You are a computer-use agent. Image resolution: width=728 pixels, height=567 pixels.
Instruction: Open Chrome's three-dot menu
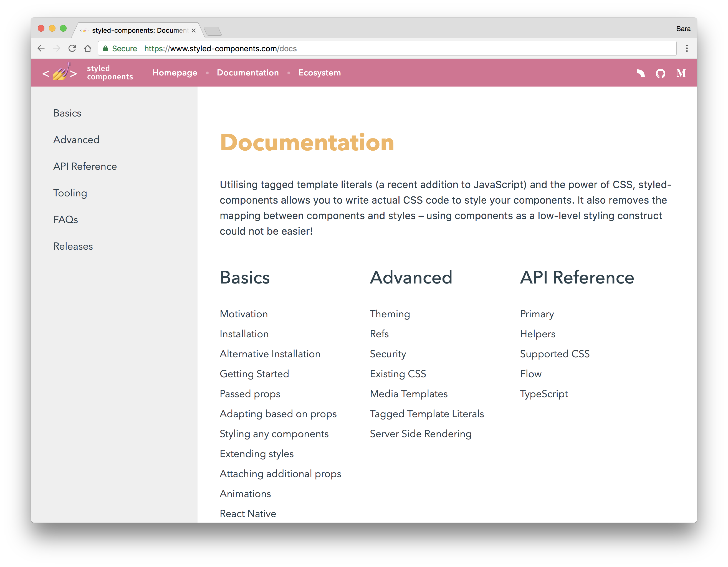pyautogui.click(x=687, y=48)
